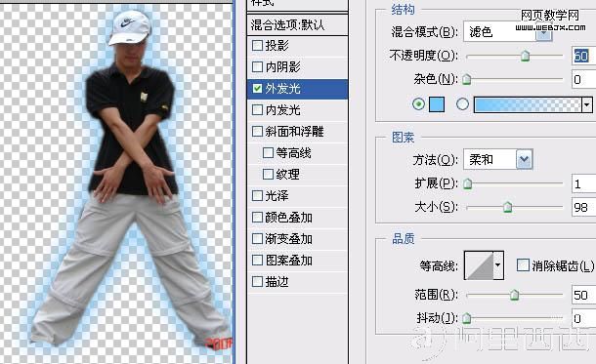Select the solid color radio button
This screenshot has height=364, width=596.
(x=418, y=104)
